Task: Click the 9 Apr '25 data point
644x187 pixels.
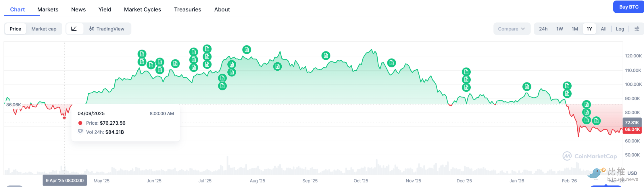Action: [64, 118]
